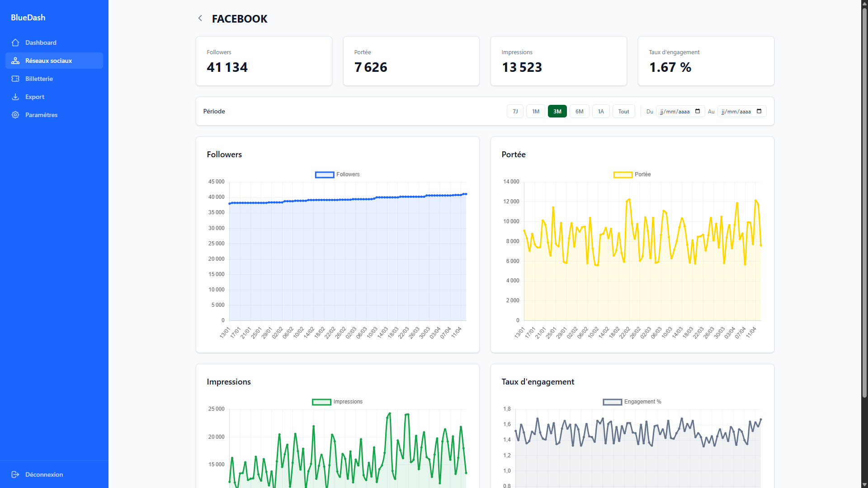Toggle the Followers legend swatch

pyautogui.click(x=325, y=174)
